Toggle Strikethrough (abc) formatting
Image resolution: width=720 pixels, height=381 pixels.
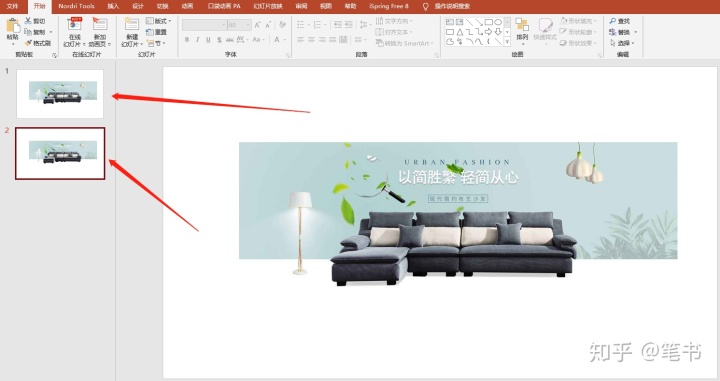tap(230, 40)
